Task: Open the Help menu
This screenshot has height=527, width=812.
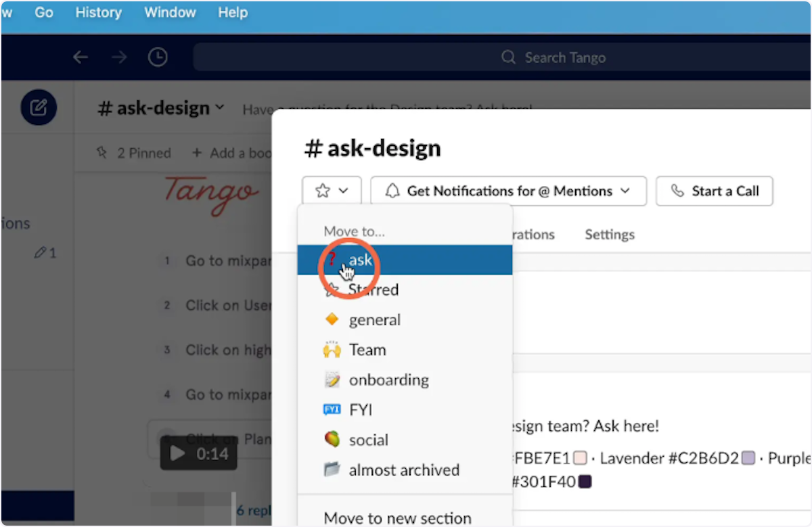Action: click(233, 12)
